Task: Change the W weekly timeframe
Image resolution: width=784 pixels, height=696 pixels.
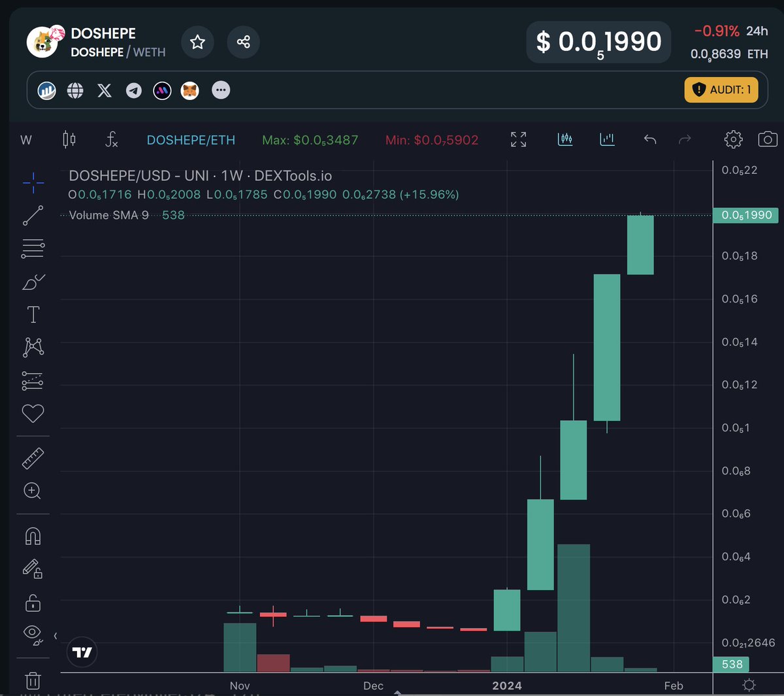Action: (26, 140)
